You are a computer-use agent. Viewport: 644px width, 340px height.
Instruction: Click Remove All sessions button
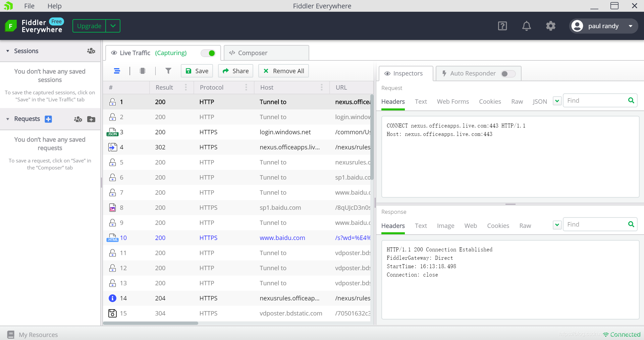pyautogui.click(x=284, y=71)
